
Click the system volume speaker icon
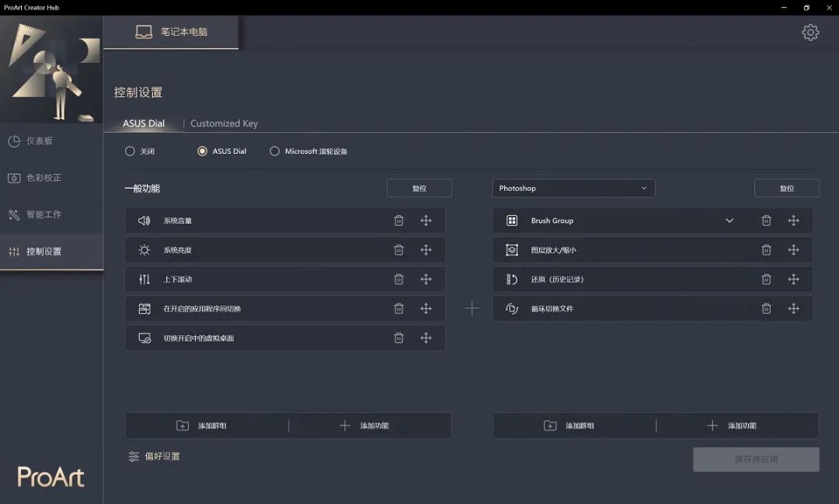tap(144, 221)
